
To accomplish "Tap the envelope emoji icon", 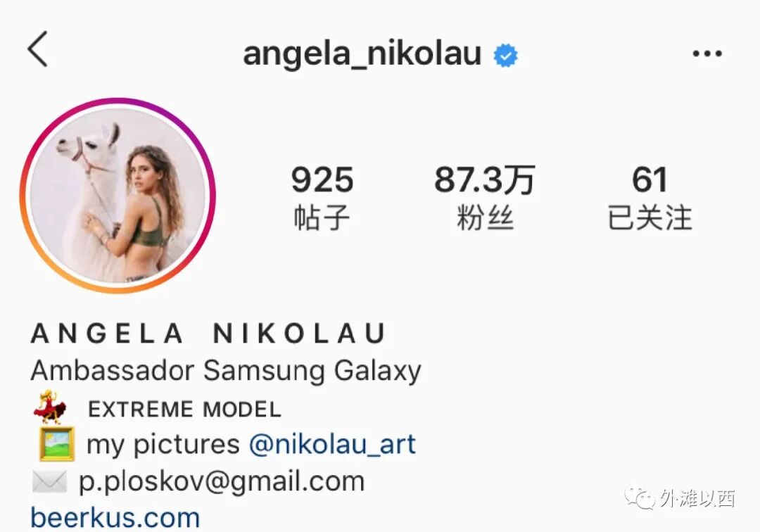I will [49, 481].
